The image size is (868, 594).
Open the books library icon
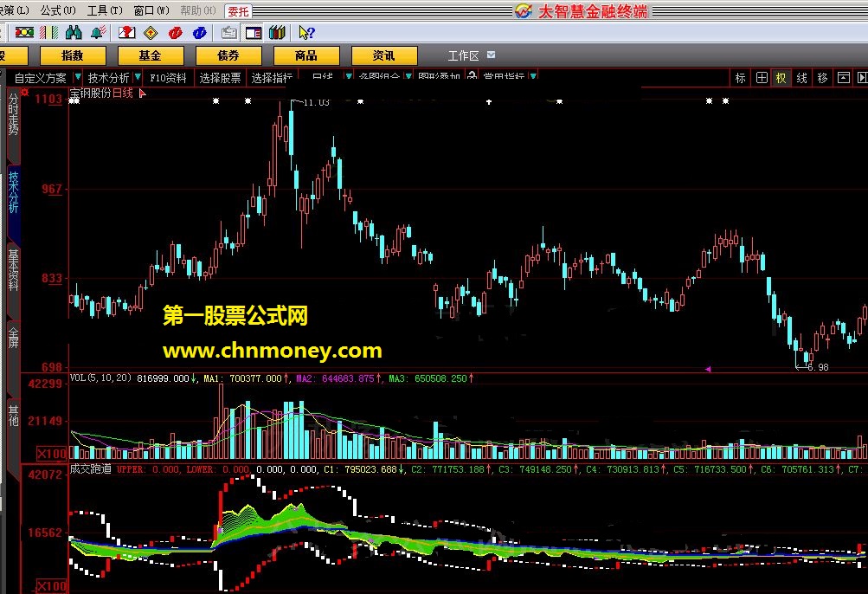(277, 33)
